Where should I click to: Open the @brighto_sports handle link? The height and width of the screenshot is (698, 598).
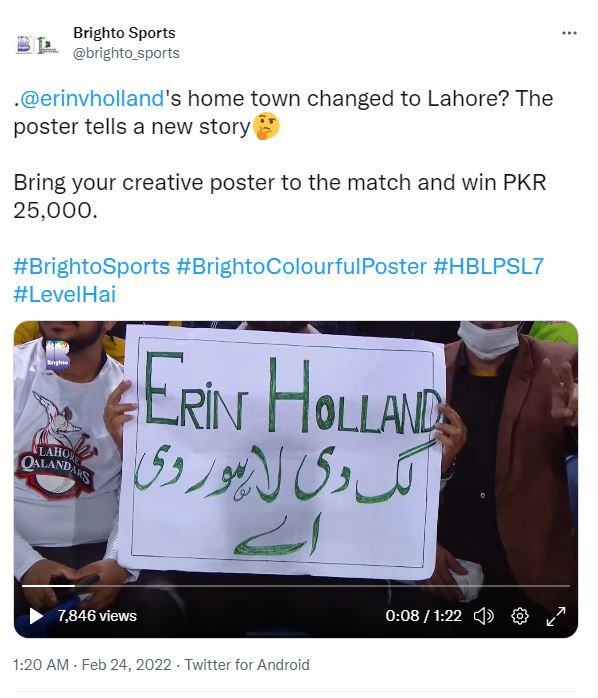tap(126, 53)
